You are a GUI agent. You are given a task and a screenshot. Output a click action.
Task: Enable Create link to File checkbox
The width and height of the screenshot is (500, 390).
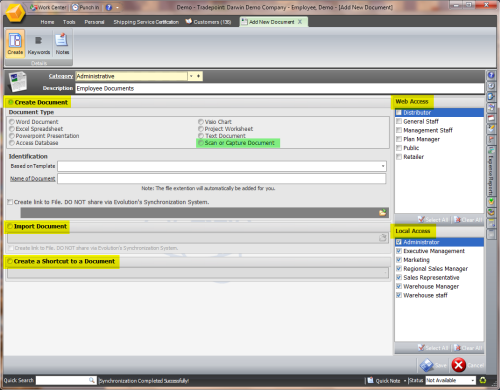(x=10, y=202)
